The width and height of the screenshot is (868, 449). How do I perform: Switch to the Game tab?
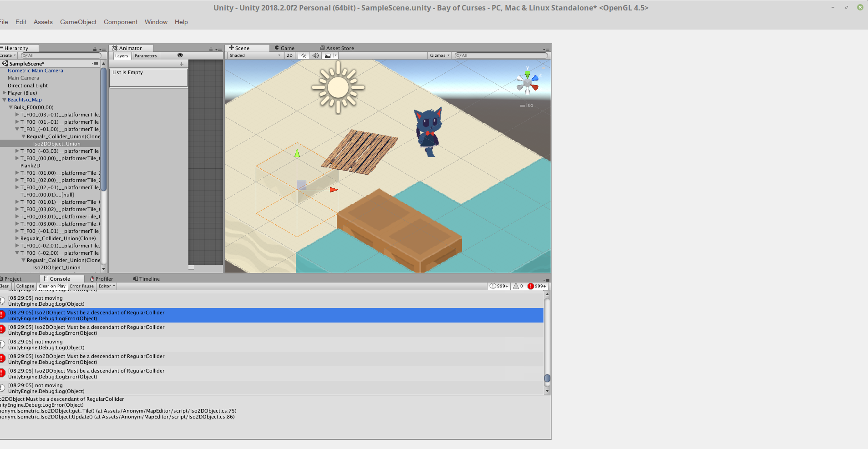(284, 48)
